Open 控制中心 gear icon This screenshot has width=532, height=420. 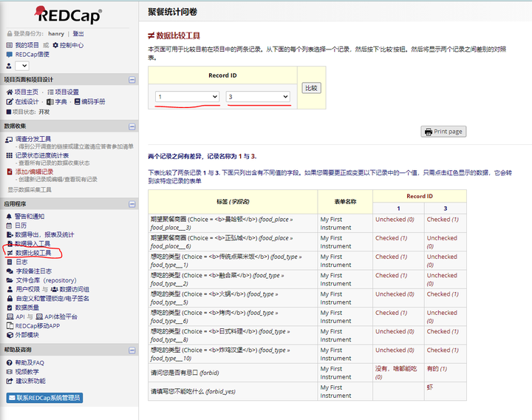(55, 45)
